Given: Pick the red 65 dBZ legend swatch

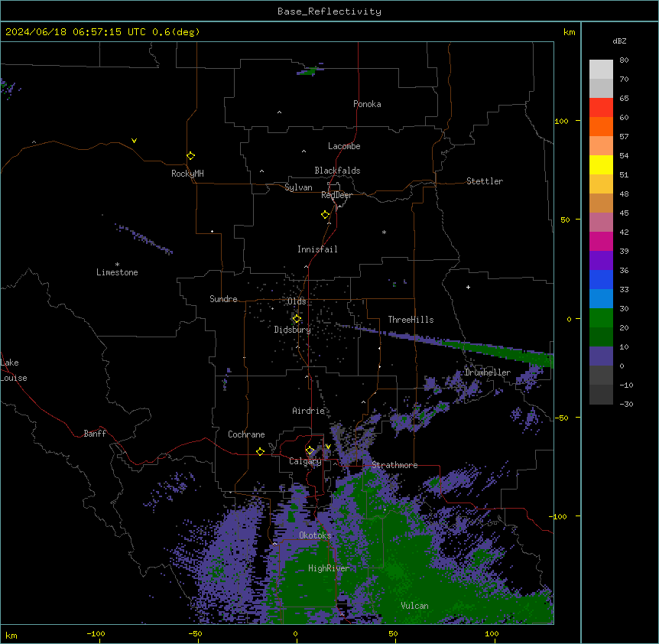Looking at the screenshot, I should coord(601,108).
